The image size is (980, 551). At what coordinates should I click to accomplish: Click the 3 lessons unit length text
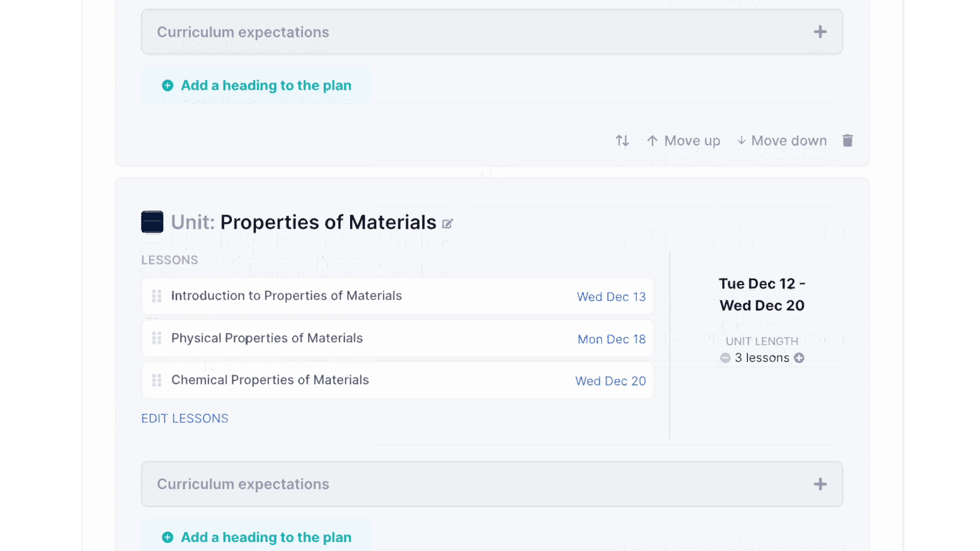coord(762,358)
